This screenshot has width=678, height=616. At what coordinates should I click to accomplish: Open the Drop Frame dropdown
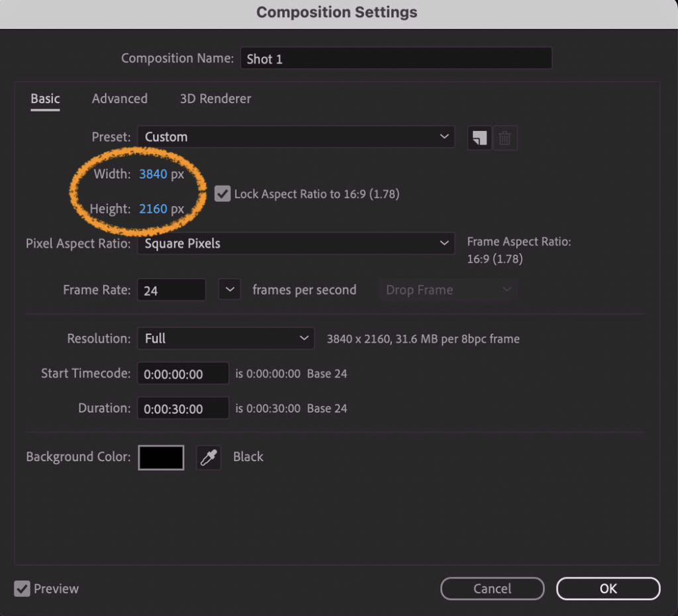pyautogui.click(x=448, y=290)
